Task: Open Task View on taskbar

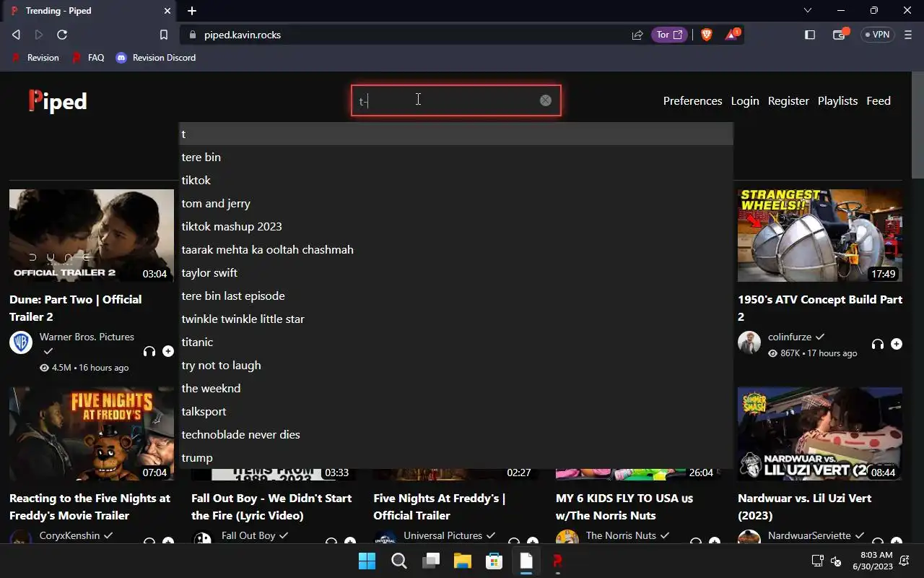Action: pos(431,561)
